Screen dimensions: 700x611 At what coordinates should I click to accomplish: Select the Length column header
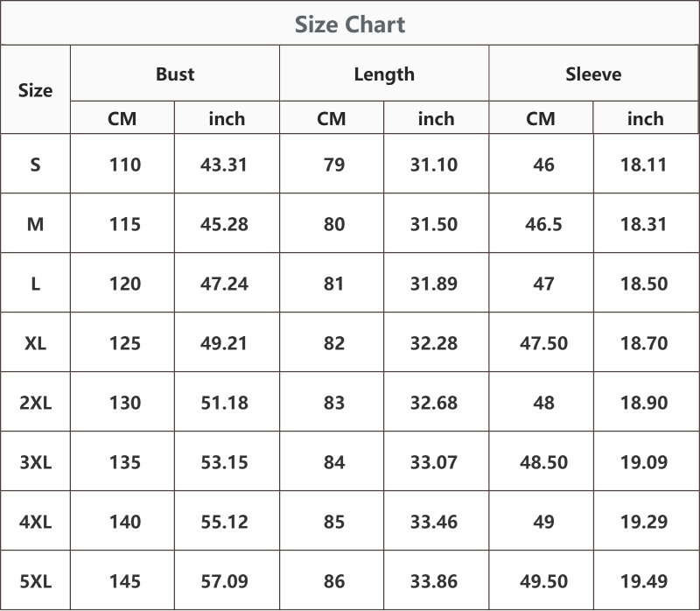384,74
